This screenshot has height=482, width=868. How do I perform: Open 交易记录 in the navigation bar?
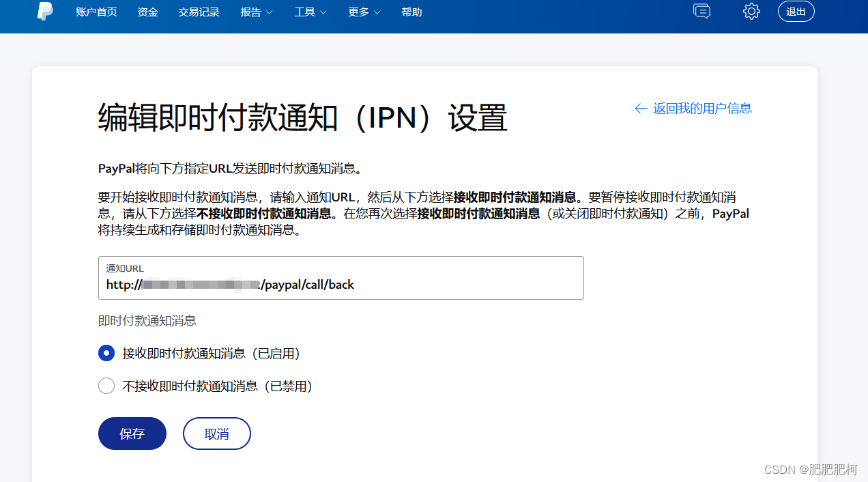(199, 12)
